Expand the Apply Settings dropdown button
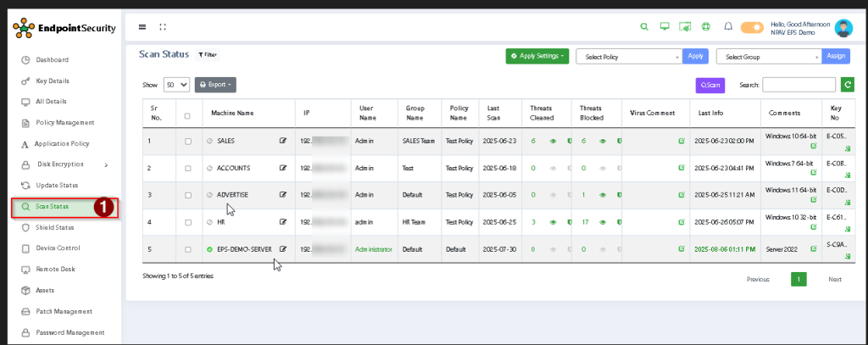The image size is (868, 345). point(537,56)
